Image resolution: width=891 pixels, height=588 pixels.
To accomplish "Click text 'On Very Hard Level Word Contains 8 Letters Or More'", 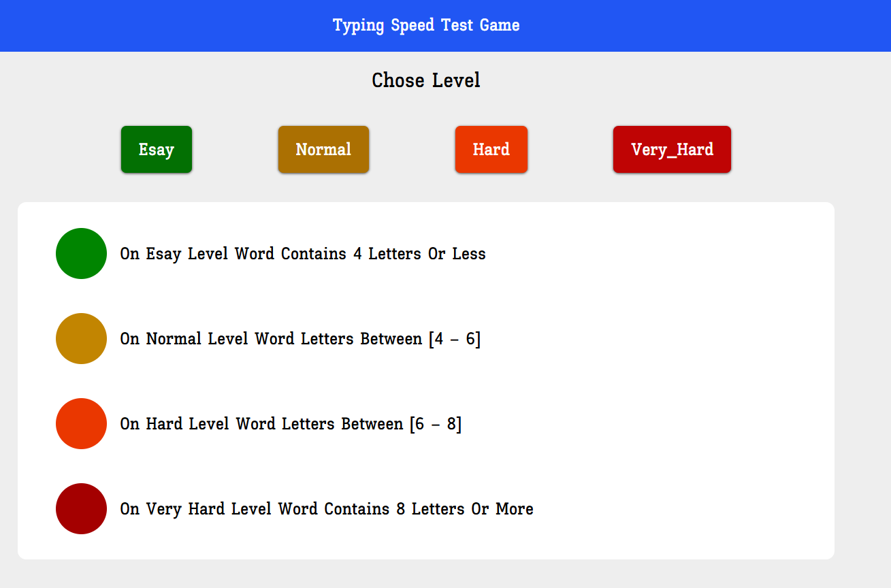I will point(327,509).
